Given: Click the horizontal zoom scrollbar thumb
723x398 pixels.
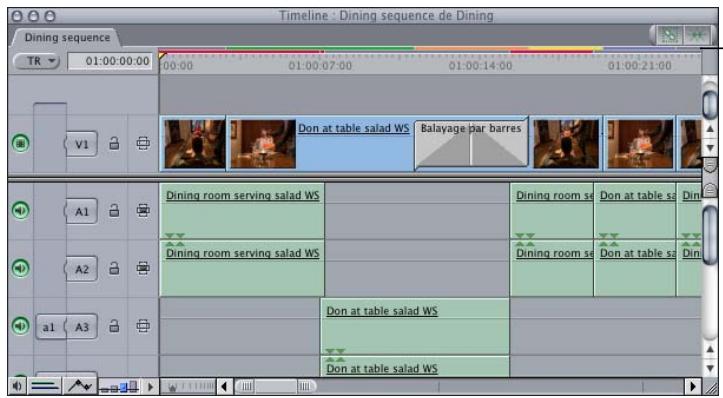Looking at the screenshot, I should click(275, 386).
